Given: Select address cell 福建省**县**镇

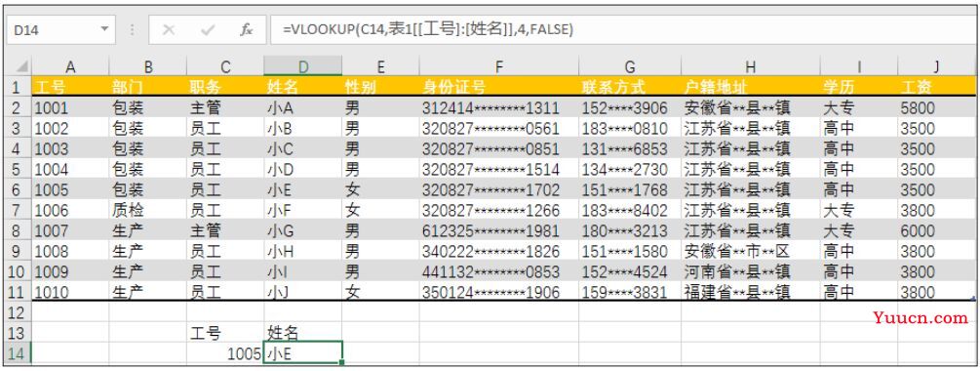Looking at the screenshot, I should (751, 292).
